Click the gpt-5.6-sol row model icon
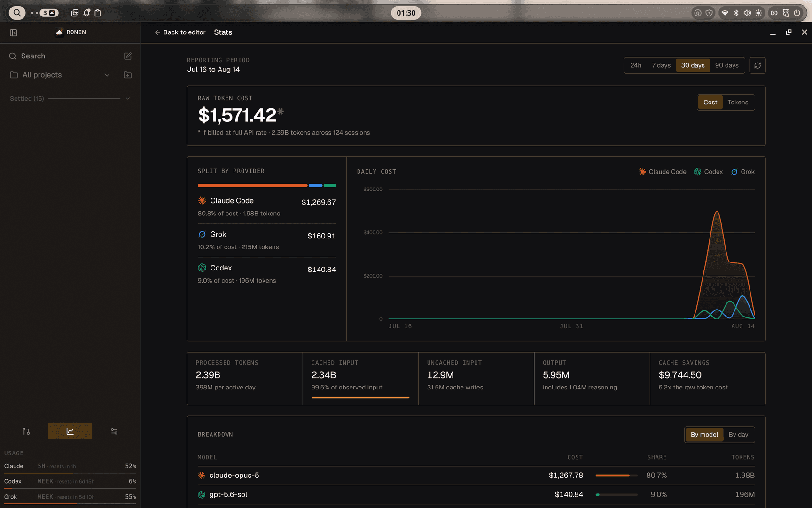Viewport: 812px width, 508px height. [x=202, y=495]
